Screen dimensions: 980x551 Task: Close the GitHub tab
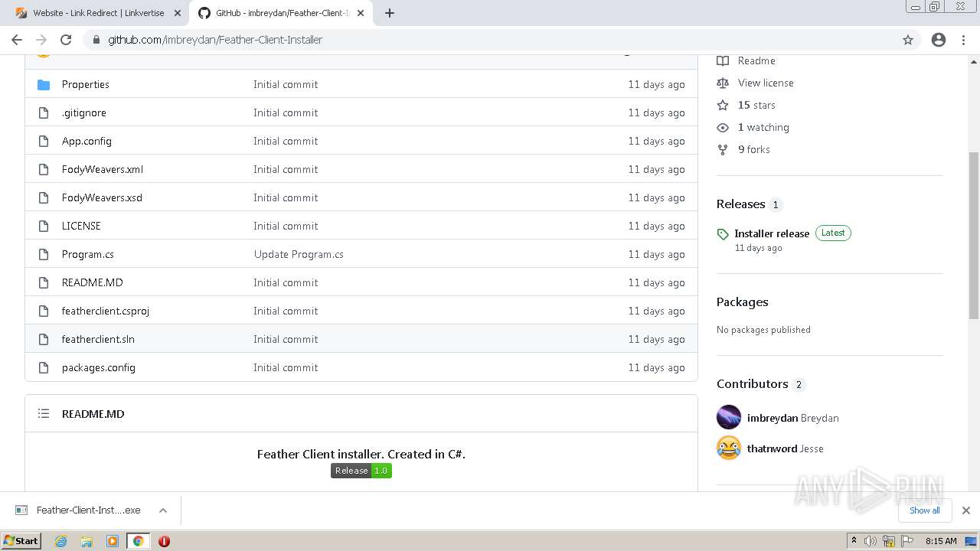(x=361, y=13)
